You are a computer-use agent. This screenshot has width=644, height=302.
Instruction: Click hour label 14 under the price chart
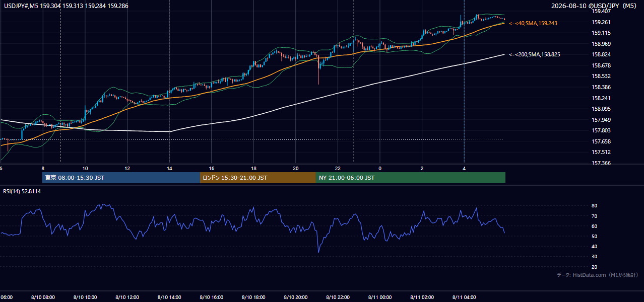[x=169, y=169]
